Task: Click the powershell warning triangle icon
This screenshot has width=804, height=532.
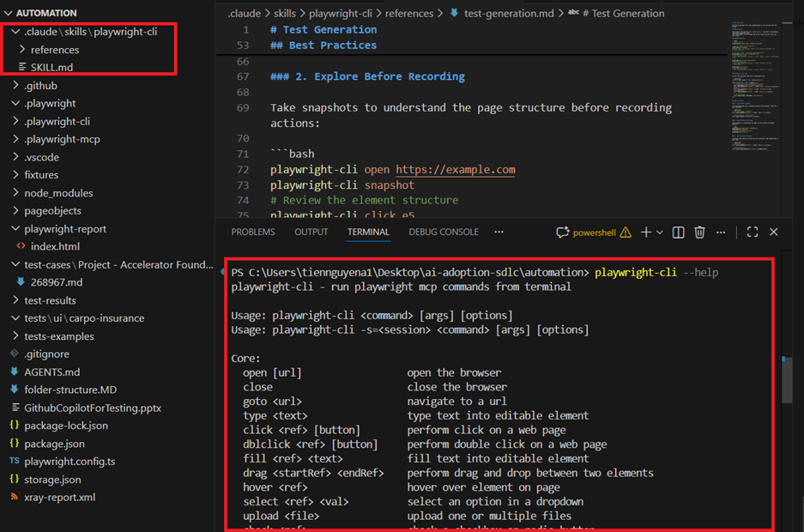Action: (626, 233)
